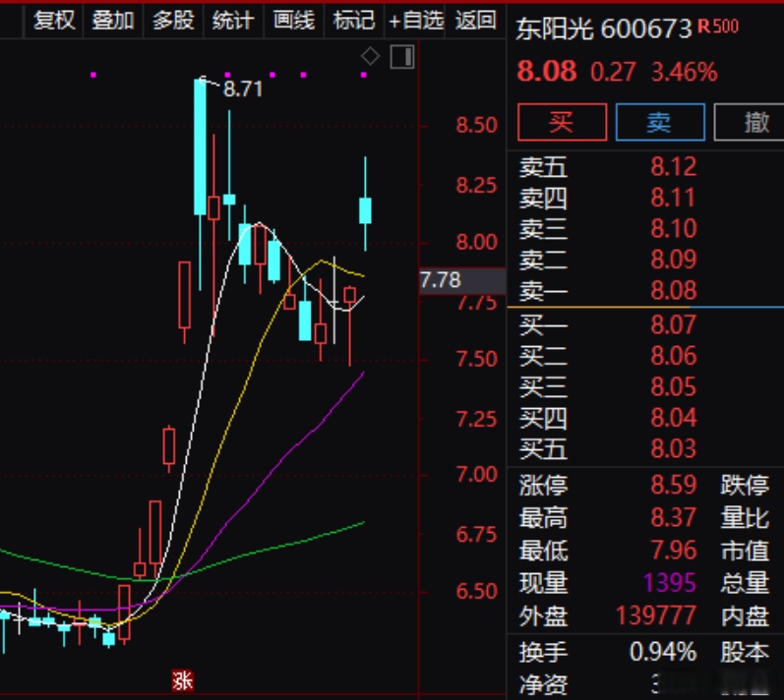Click the 外盘 value 139777
Viewport: 784px width, 700px height.
(x=655, y=615)
